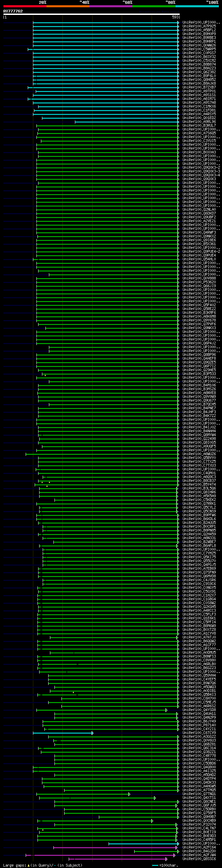Click the purple segment of the identity scale
Viewport: 222px width, 868px height.
click(x=111, y=6)
